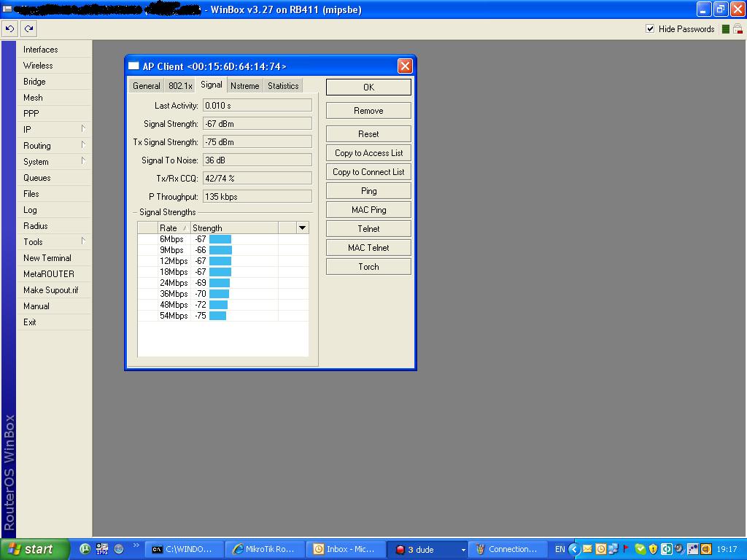Open MikroTik Ro... browser taskbar item
747x560 pixels.
pyautogui.click(x=264, y=549)
